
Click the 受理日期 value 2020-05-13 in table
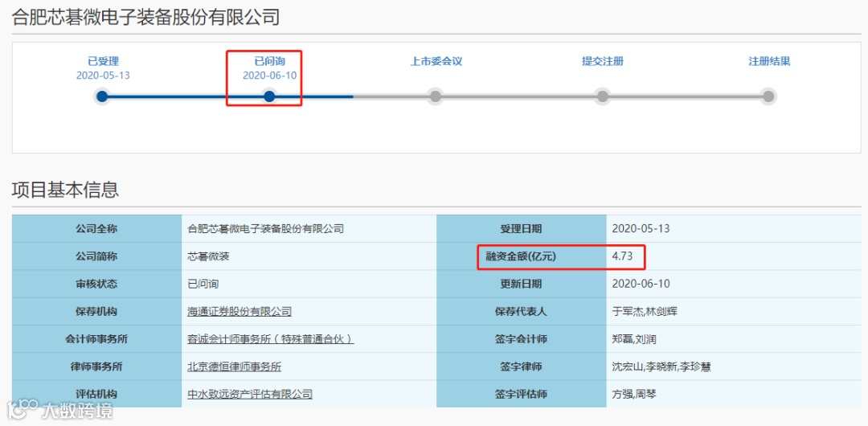[x=641, y=228]
